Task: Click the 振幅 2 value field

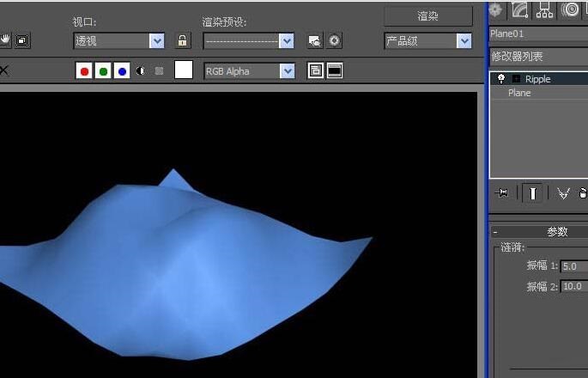Action: click(x=574, y=286)
